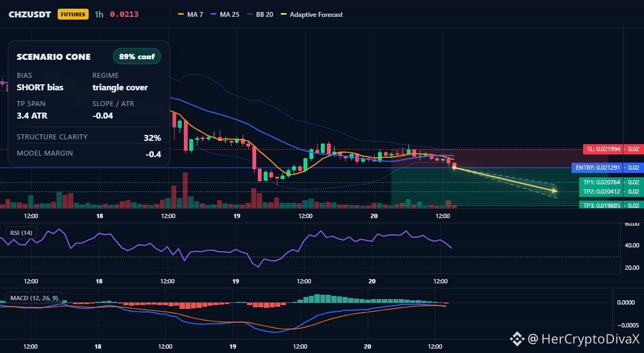Click the SCENARIO CONE panel title

(x=54, y=57)
